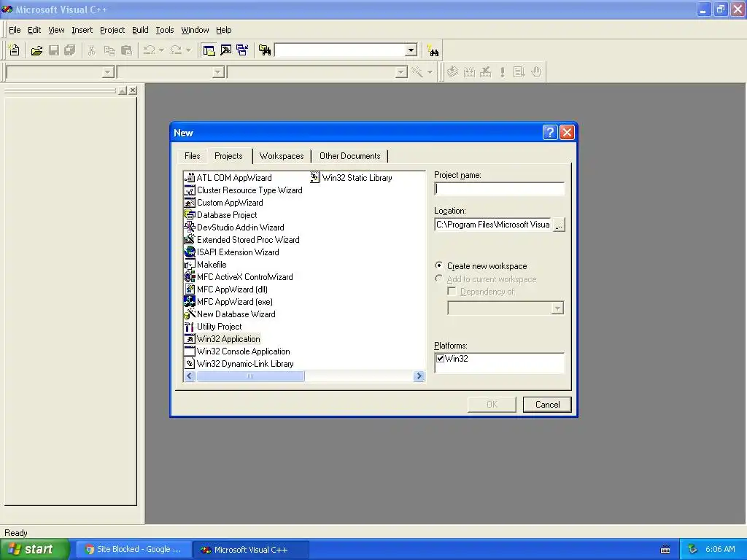
Task: Click the Search binoculars icon
Action: pos(433,50)
